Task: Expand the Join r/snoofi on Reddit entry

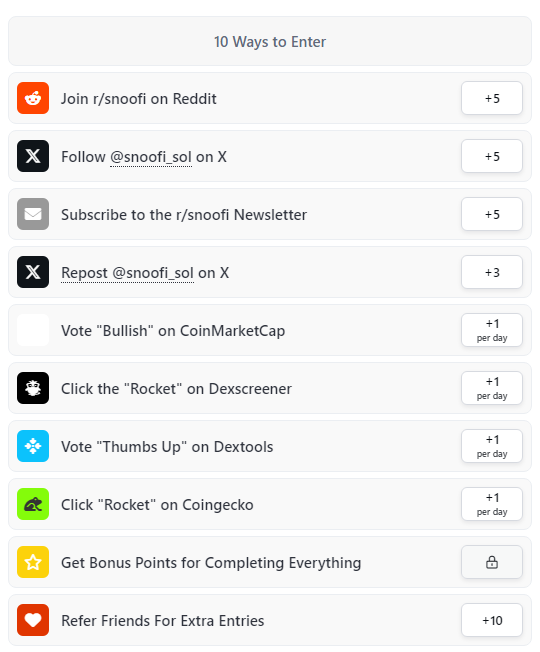Action: point(270,98)
